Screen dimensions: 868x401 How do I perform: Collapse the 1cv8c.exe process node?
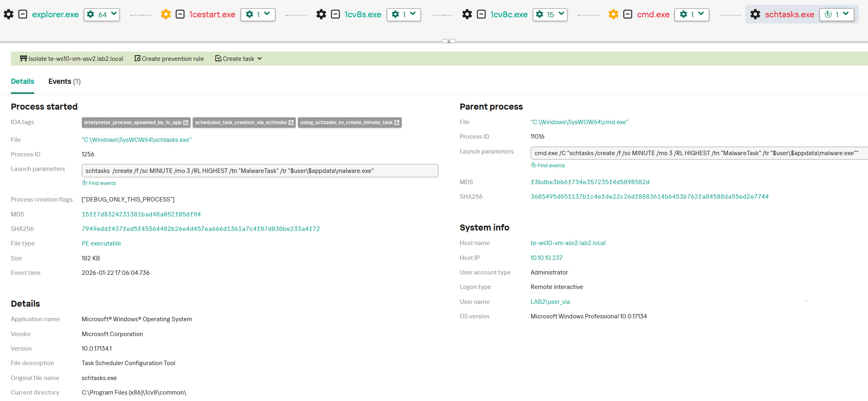tap(481, 15)
